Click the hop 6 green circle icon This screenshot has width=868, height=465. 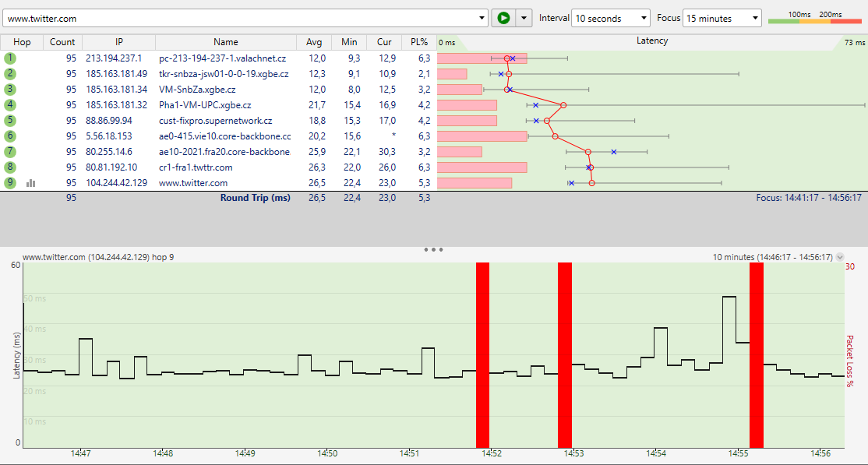pyautogui.click(x=10, y=136)
